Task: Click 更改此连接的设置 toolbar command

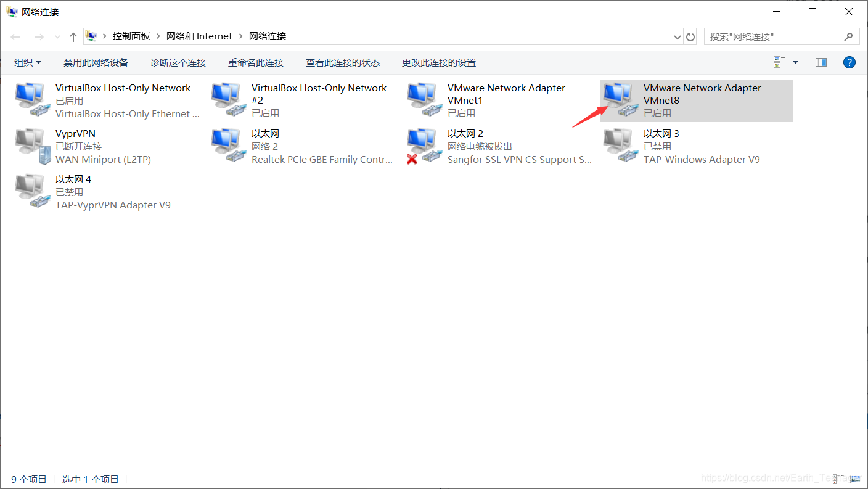Action: pos(439,62)
